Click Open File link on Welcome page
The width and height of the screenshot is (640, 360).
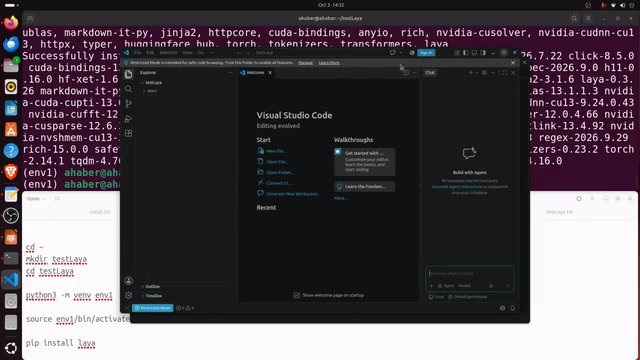273,162
